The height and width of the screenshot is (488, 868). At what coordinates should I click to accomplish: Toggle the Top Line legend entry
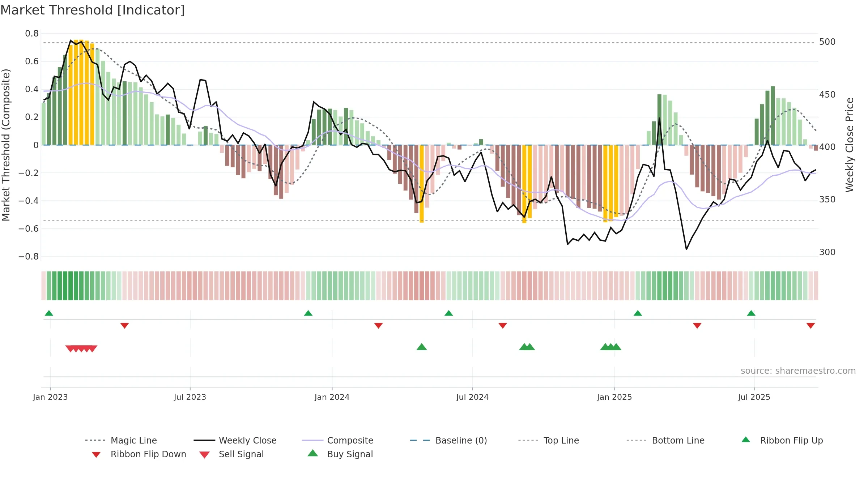548,440
